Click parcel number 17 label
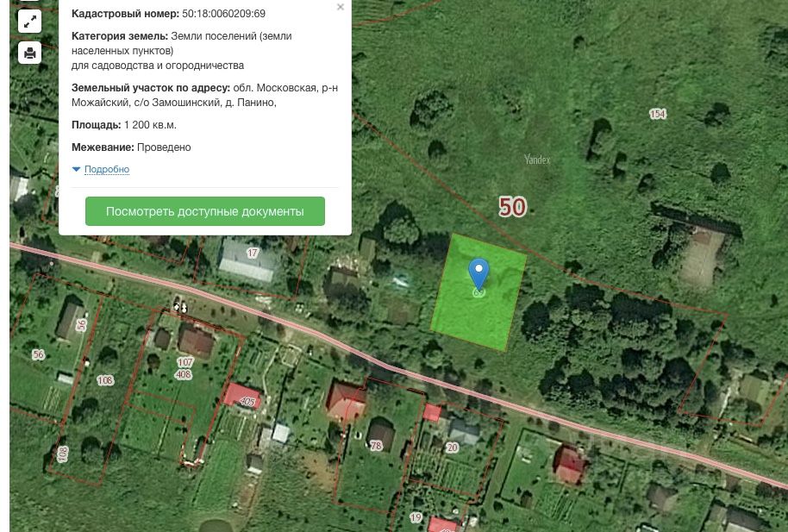This screenshot has width=788, height=532. 253,253
